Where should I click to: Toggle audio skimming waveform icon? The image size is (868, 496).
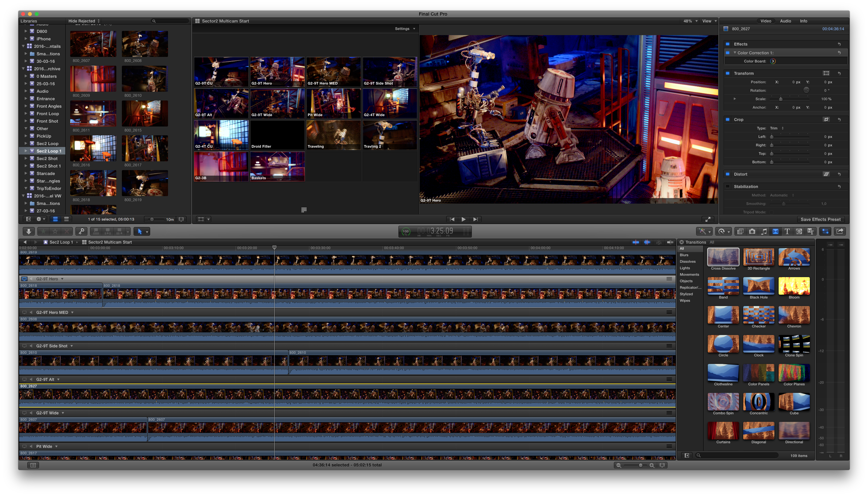(x=647, y=242)
